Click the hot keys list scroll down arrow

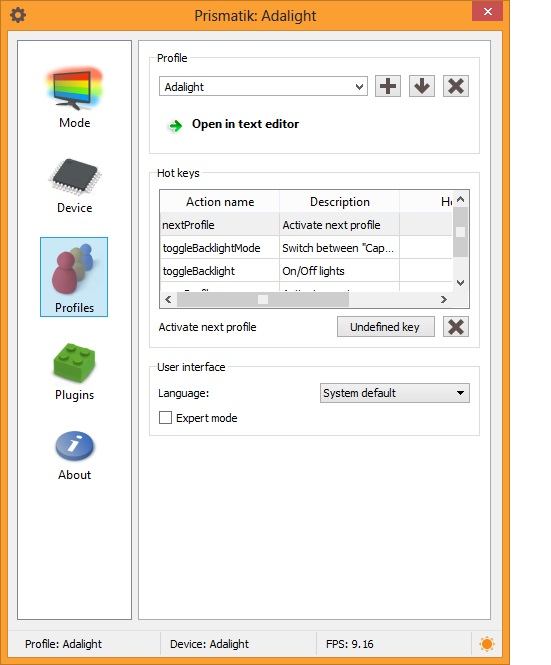461,283
